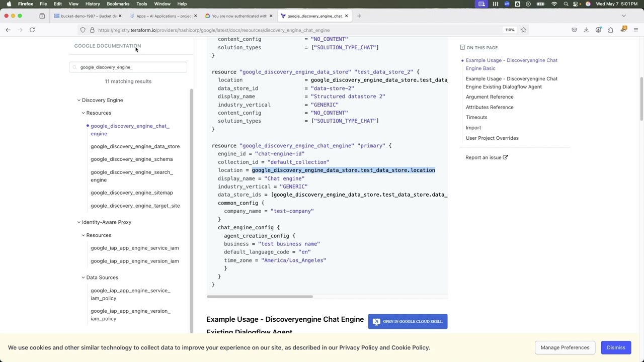The height and width of the screenshot is (362, 644).
Task: Open google_discovery_engine_target_site doc
Action: 135,206
